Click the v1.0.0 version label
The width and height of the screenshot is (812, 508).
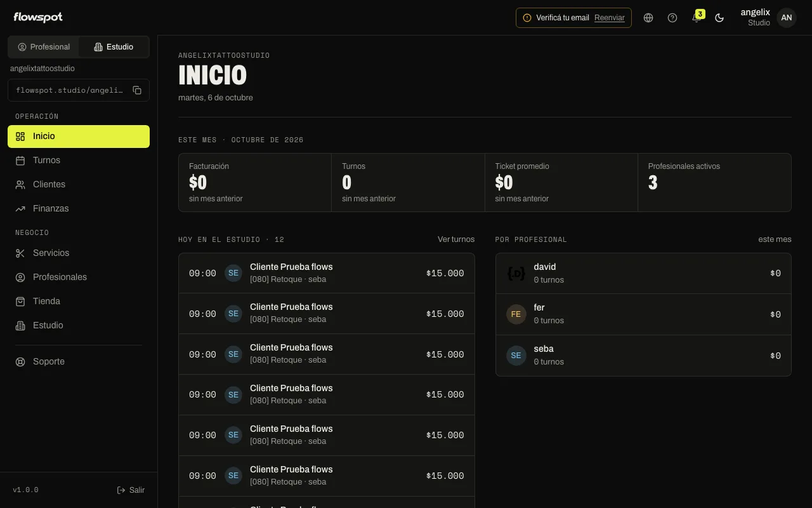(x=25, y=490)
